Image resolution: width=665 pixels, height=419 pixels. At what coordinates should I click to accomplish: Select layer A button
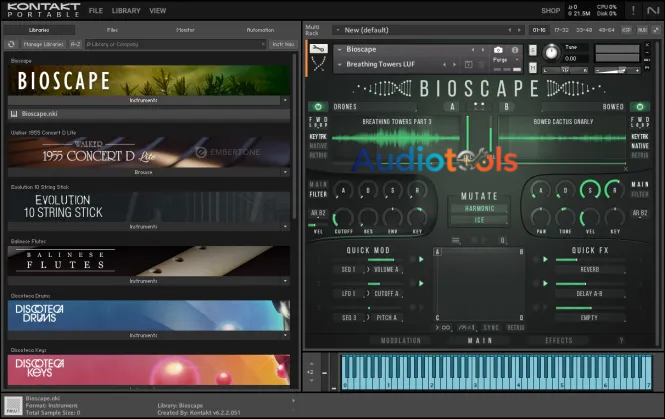[x=452, y=107]
